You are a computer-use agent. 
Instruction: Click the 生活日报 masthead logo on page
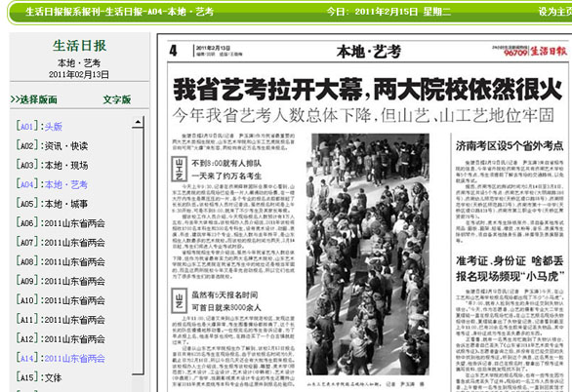tap(549, 51)
